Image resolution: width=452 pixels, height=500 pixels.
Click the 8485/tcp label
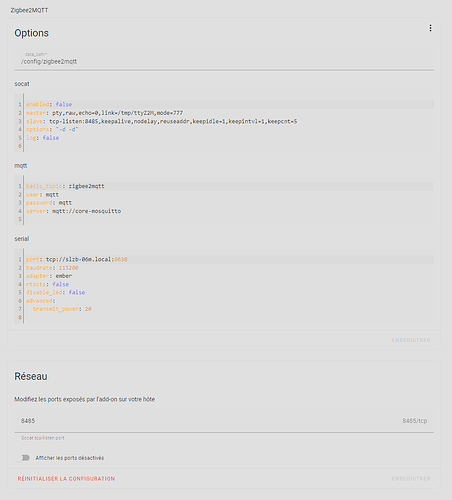coord(415,421)
